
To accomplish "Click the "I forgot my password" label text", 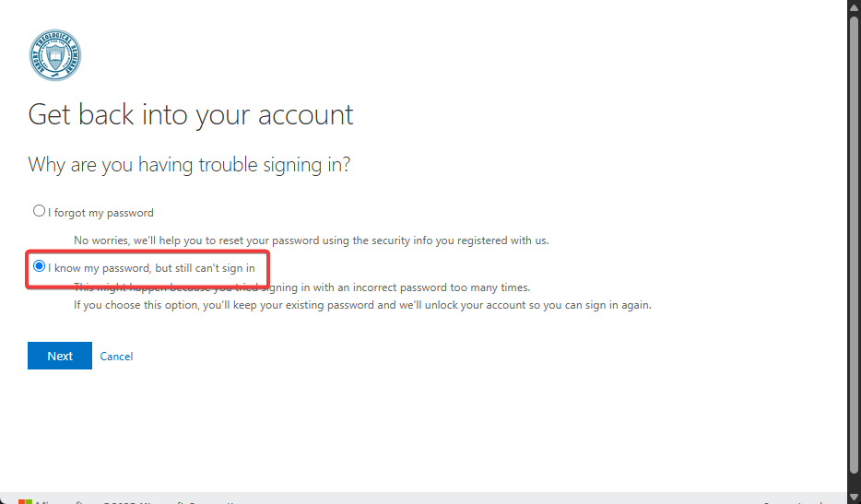I will pyautogui.click(x=101, y=213).
